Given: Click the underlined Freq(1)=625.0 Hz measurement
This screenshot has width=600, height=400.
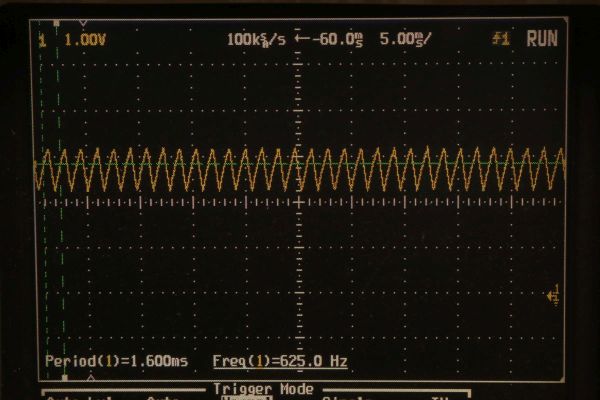Looking at the screenshot, I should pyautogui.click(x=280, y=361).
